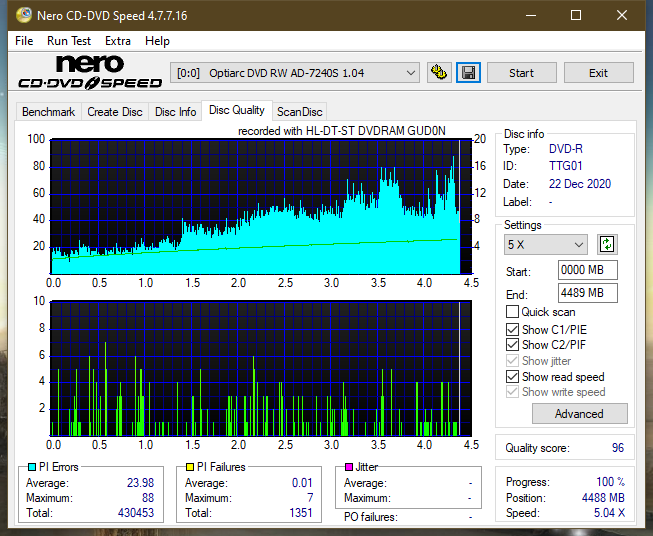This screenshot has width=653, height=536.
Task: Disable Show read speed
Action: (x=512, y=376)
